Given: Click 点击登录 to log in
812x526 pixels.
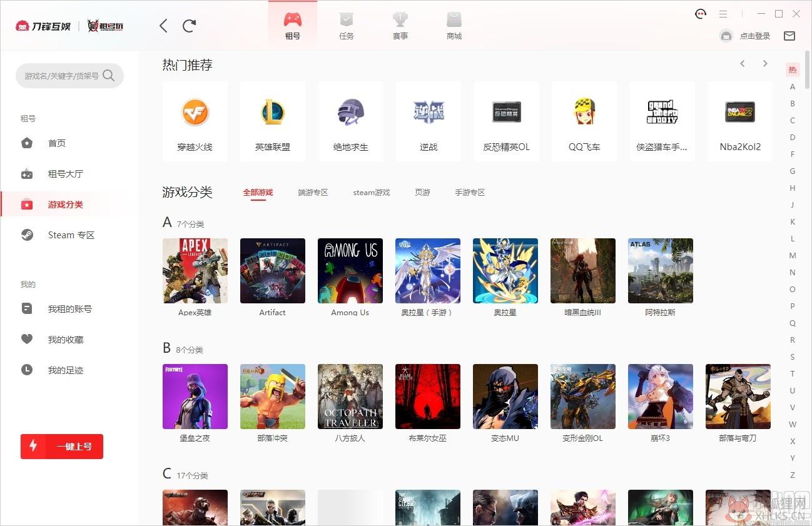Looking at the screenshot, I should pyautogui.click(x=755, y=36).
